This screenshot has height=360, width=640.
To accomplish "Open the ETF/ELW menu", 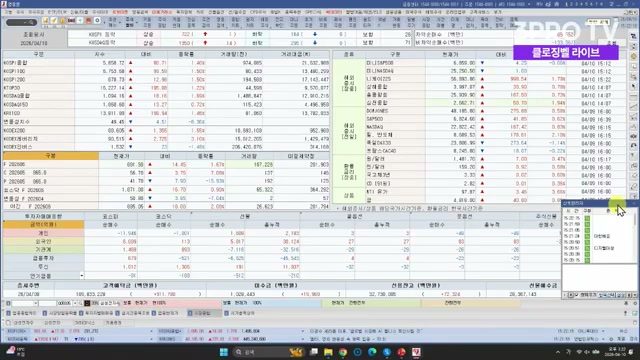I will 57,12.
